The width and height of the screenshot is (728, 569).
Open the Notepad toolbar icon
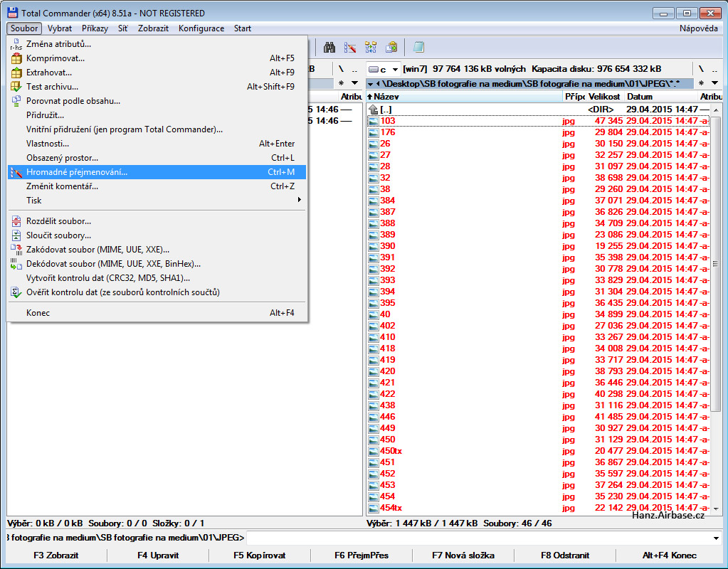pyautogui.click(x=418, y=48)
